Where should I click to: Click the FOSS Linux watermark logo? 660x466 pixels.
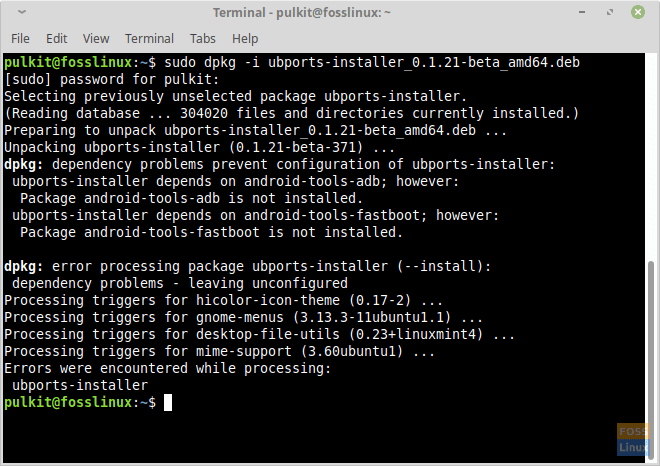pos(631,437)
